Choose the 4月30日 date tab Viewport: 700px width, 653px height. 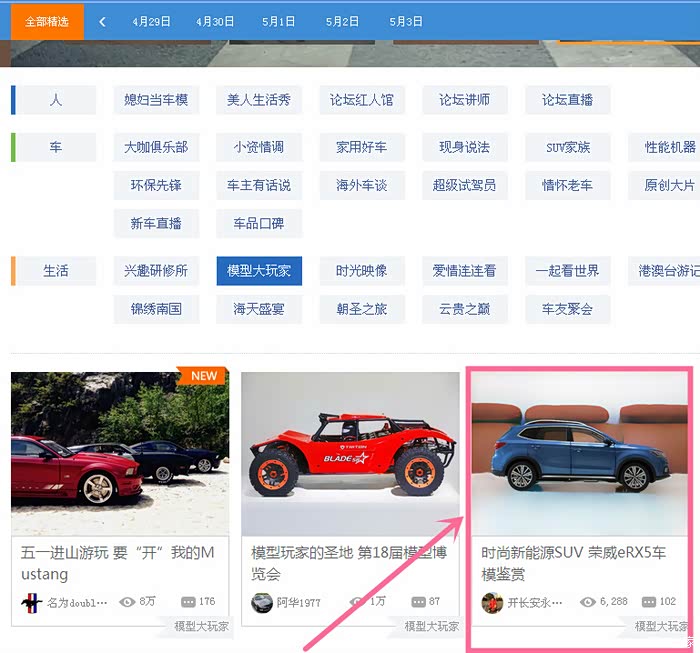pos(215,21)
